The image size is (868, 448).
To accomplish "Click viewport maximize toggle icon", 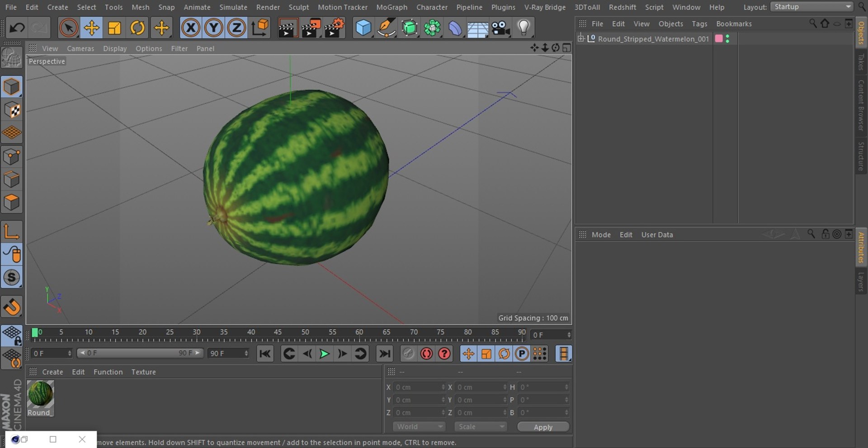I will [566, 48].
